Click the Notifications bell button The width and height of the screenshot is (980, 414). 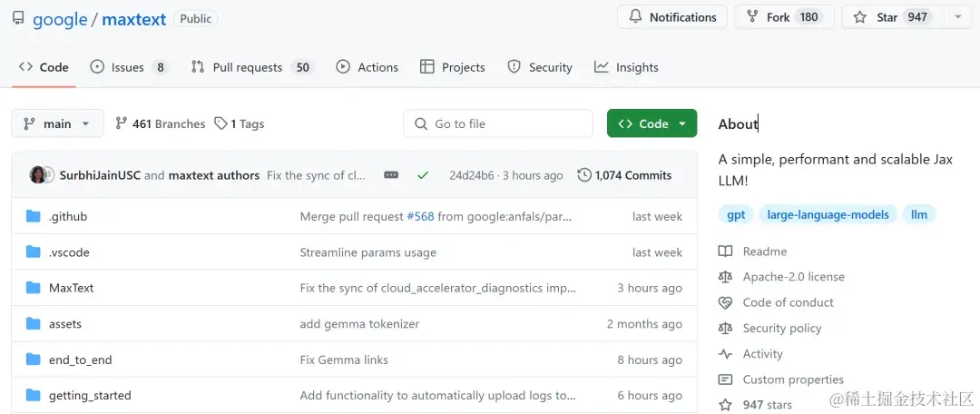click(x=672, y=17)
